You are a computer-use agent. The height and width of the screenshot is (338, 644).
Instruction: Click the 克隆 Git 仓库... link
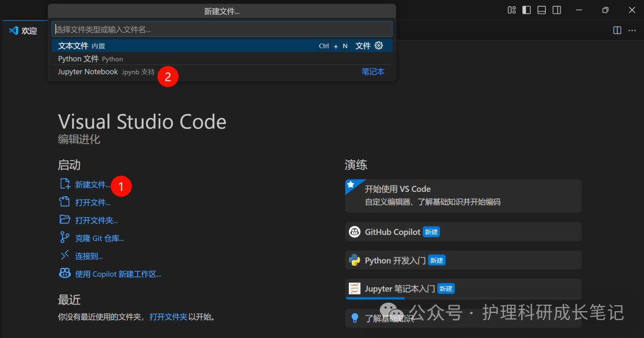(100, 238)
